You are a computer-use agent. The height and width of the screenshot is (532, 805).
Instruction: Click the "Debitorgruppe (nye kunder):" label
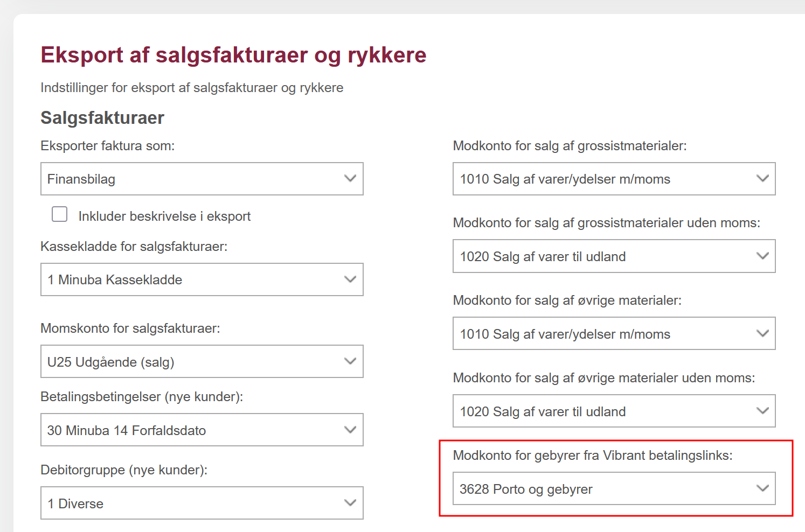point(124,470)
